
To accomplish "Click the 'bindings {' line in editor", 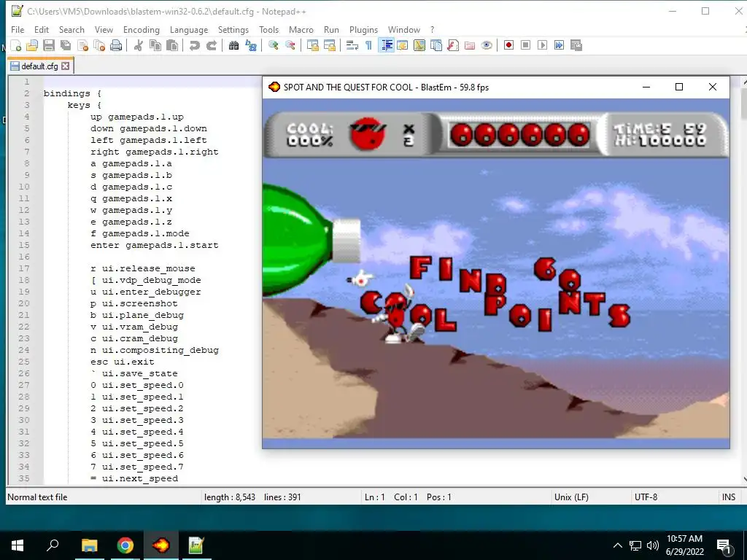I will (72, 93).
